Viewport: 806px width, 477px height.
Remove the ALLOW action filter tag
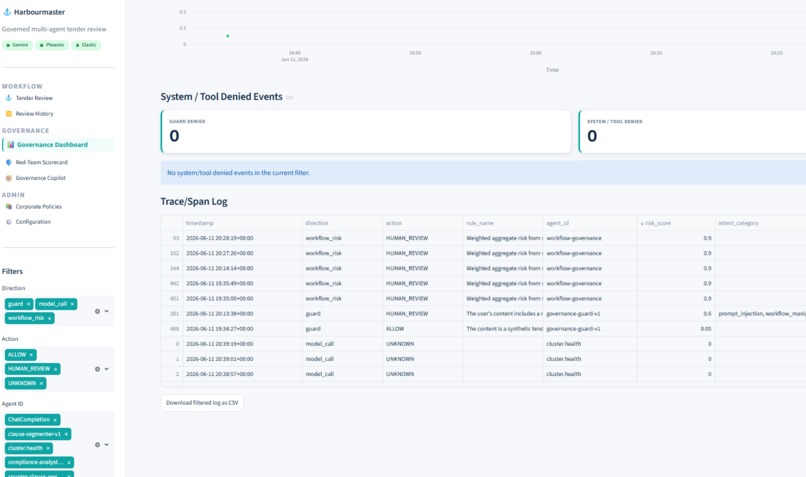tap(31, 355)
